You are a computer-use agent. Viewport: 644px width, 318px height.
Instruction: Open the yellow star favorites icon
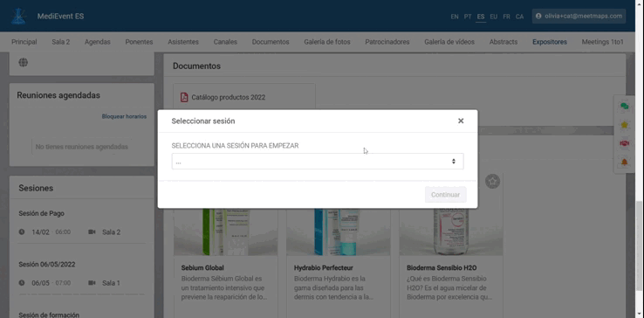pyautogui.click(x=624, y=125)
